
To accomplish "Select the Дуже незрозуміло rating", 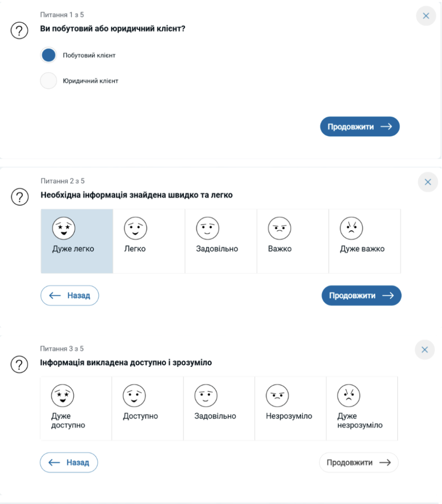I will 362,408.
